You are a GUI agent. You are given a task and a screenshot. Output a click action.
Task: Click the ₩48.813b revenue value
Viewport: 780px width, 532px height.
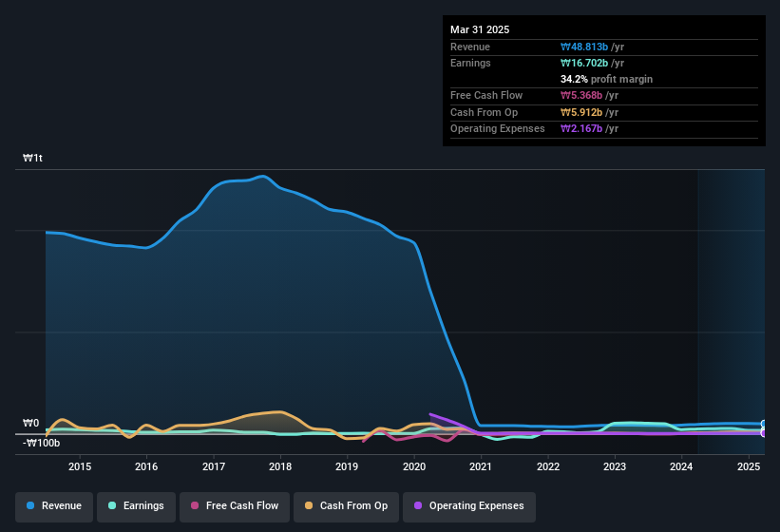point(584,47)
